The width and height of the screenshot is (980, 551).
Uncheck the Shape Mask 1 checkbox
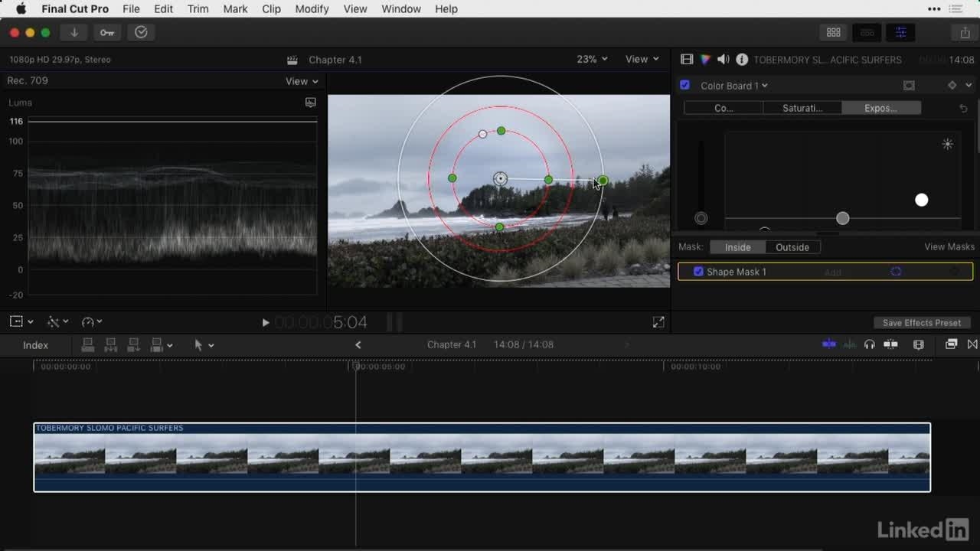click(698, 272)
